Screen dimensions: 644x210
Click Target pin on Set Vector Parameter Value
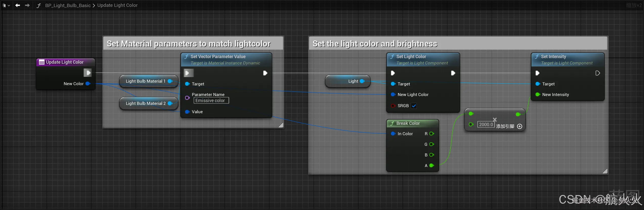[x=187, y=84]
